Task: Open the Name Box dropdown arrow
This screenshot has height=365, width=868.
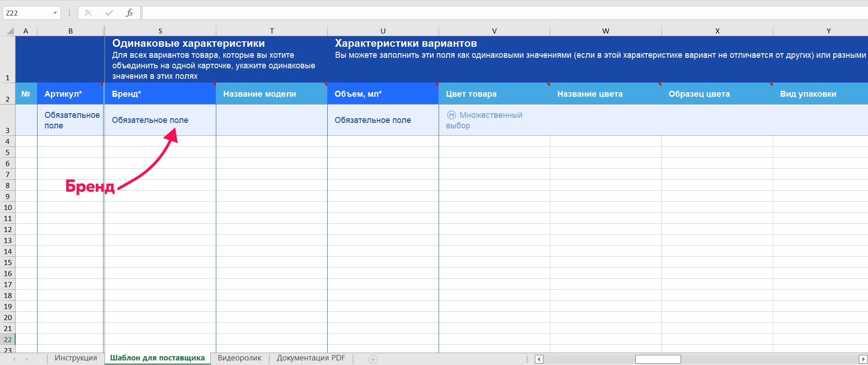Action: point(55,13)
